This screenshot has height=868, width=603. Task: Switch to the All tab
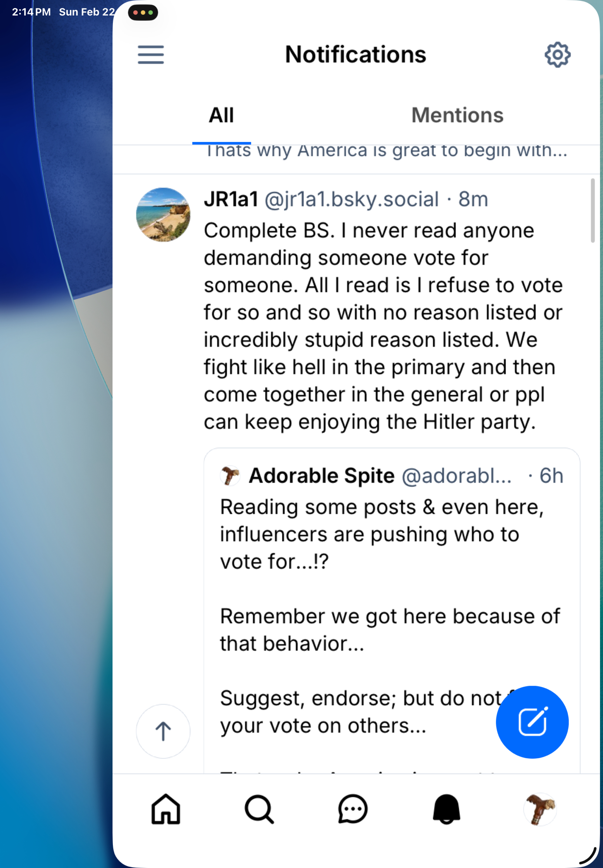click(221, 115)
